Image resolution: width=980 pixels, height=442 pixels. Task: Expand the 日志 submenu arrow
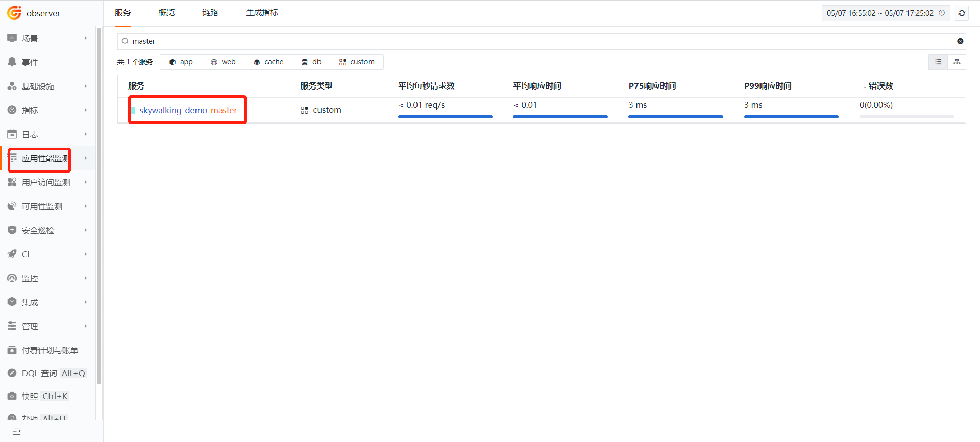(86, 134)
